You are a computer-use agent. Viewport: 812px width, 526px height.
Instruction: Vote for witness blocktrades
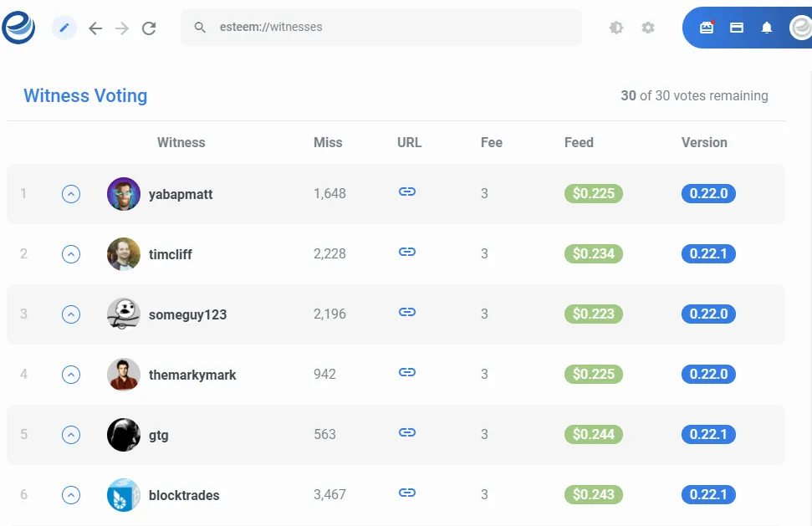point(71,494)
